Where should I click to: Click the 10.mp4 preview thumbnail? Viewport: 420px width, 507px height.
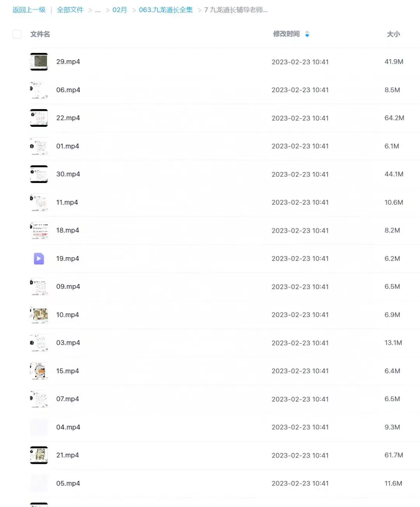(x=39, y=315)
